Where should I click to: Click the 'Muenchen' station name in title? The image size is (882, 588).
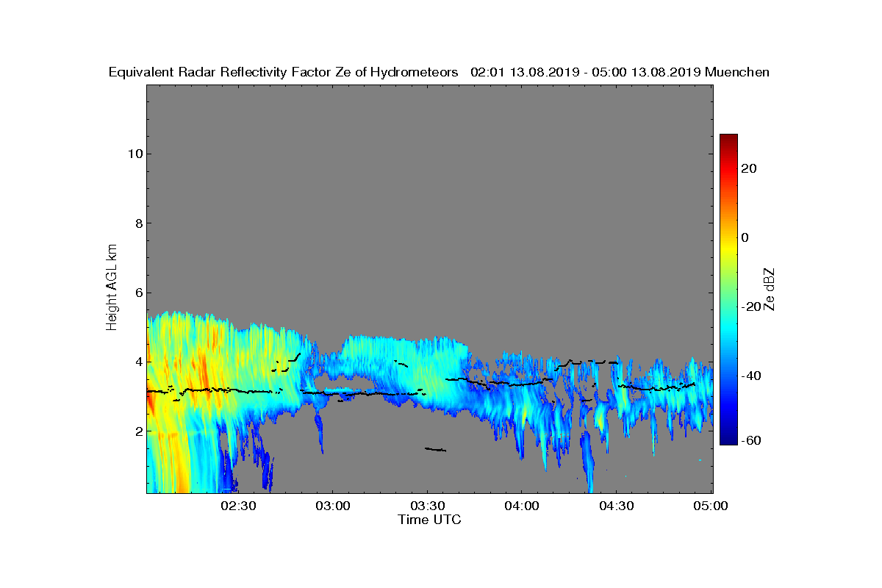tap(737, 72)
